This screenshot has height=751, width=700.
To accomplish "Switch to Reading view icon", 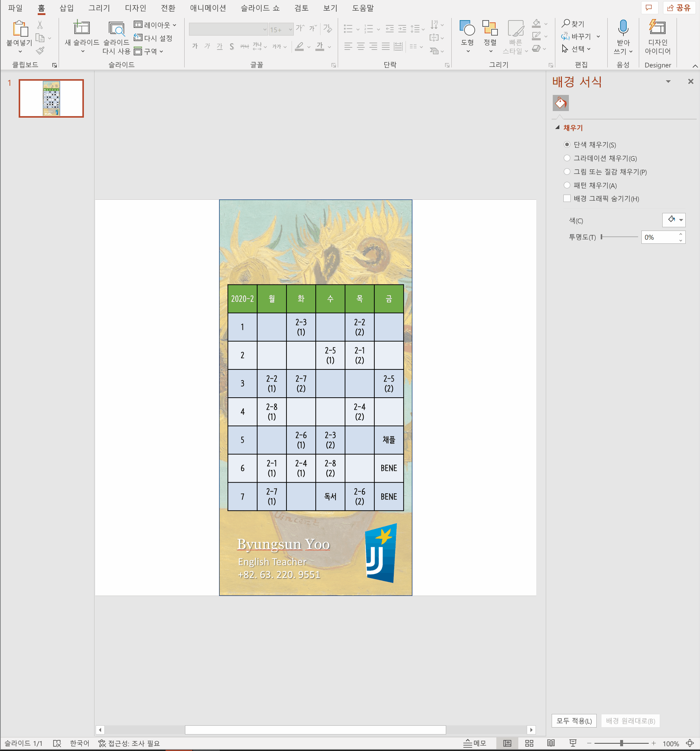I will (551, 743).
